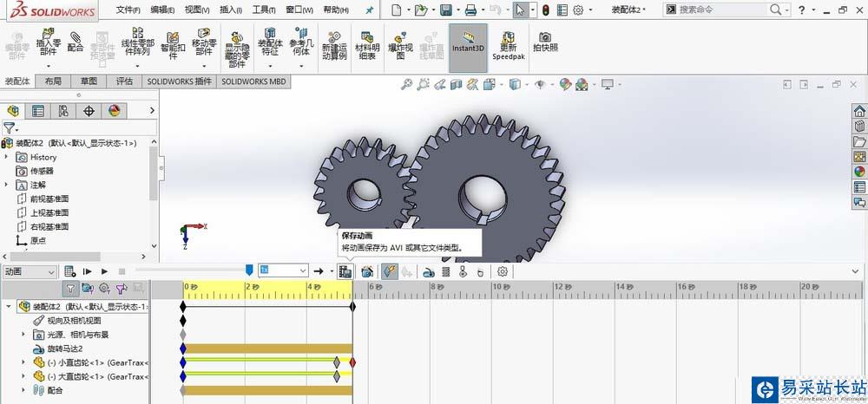Expand 小直齿轮<1> in motion tree
Image resolution: width=868 pixels, height=404 pixels.
23,362
